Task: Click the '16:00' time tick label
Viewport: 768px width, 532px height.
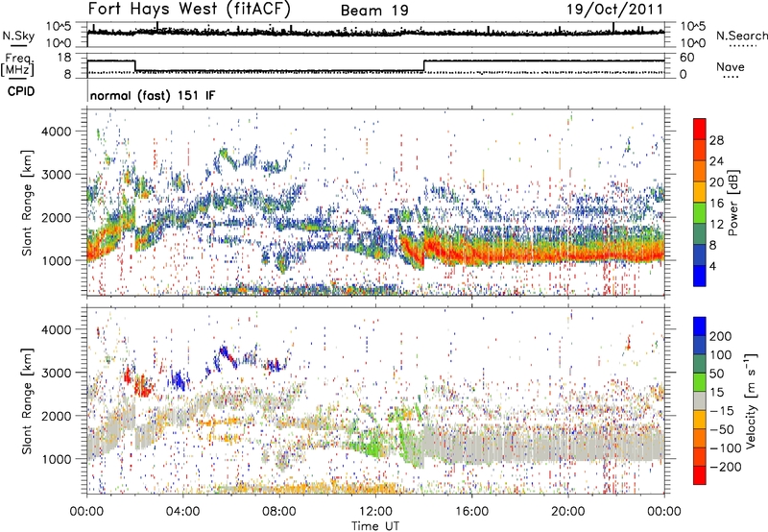Action: (471, 512)
